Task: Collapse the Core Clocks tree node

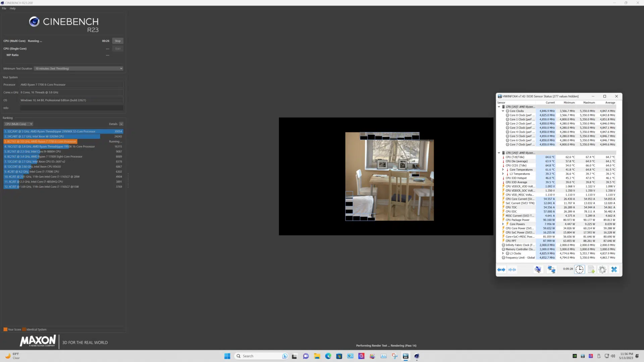Action: pyautogui.click(x=503, y=111)
